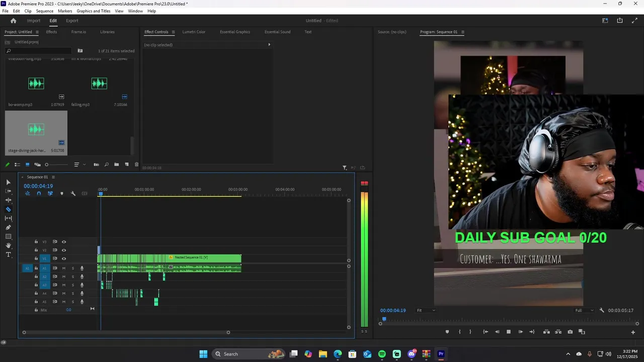This screenshot has width=644, height=362.
Task: Mute audio track A1
Action: [x=64, y=268]
